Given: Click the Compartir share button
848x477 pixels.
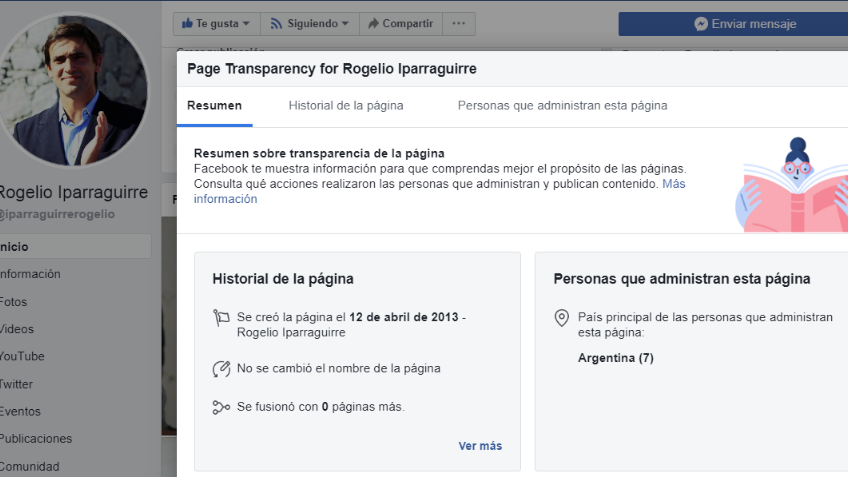Looking at the screenshot, I should coord(401,24).
